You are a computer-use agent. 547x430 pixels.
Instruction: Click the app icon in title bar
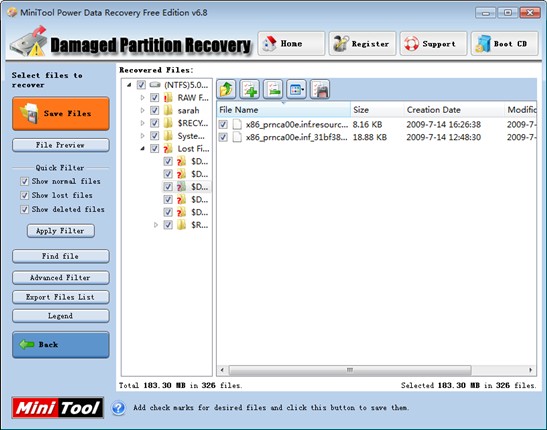12,13
